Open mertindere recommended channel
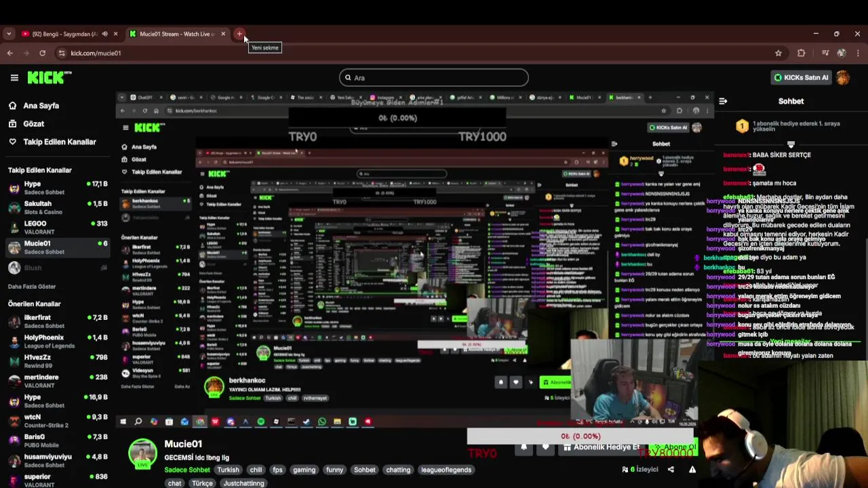 [57, 382]
